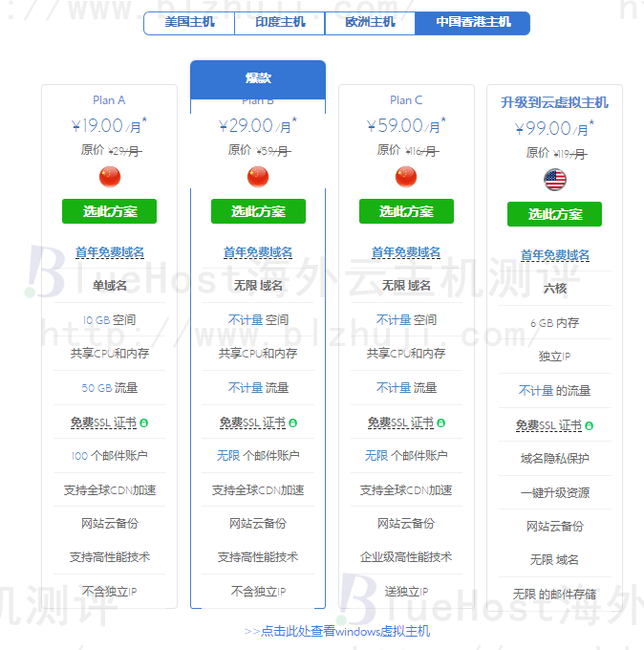Click the 升级到云虚拟主机 heading
This screenshot has height=650, width=644.
(554, 103)
